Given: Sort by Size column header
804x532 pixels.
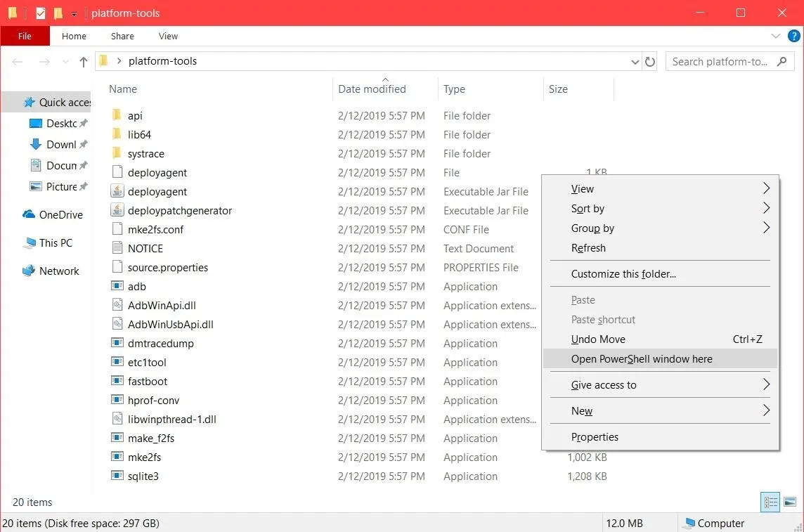Looking at the screenshot, I should pos(558,89).
